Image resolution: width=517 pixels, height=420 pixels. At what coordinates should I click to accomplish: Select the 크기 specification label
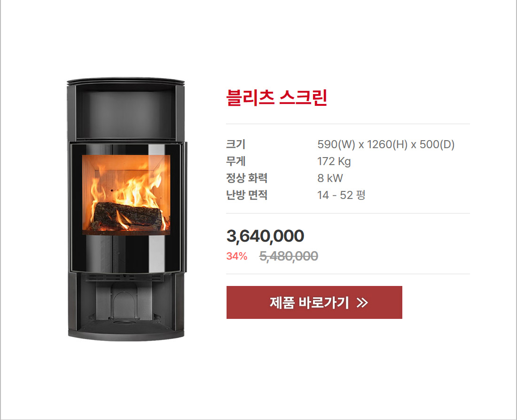coord(236,144)
